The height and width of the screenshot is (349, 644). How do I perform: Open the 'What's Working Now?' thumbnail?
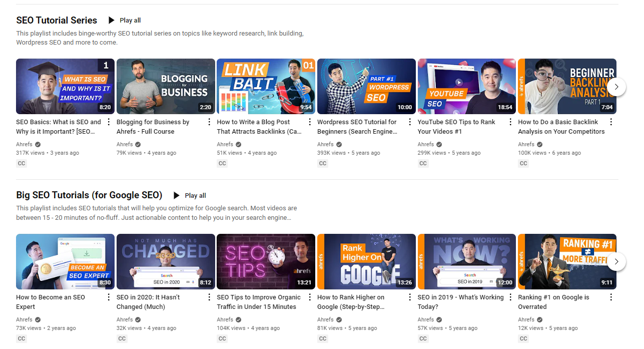tap(467, 262)
